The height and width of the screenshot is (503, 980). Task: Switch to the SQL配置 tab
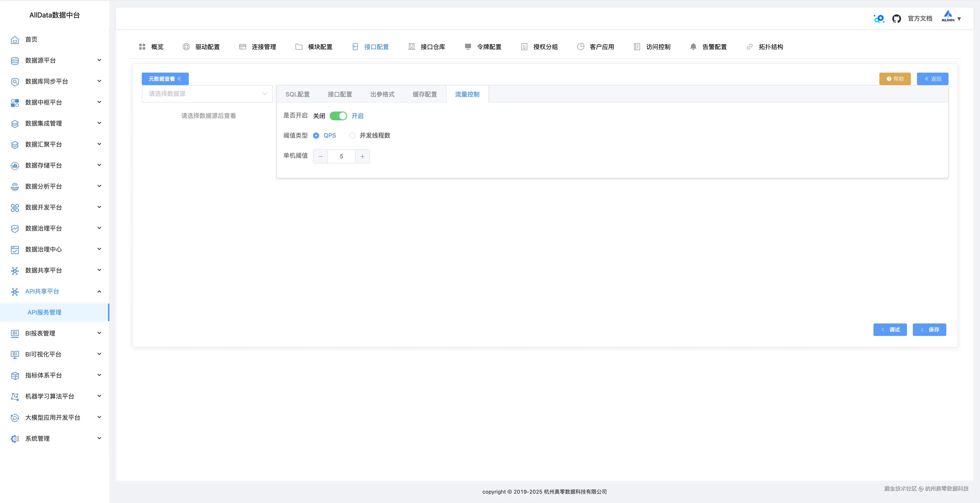[x=297, y=94]
